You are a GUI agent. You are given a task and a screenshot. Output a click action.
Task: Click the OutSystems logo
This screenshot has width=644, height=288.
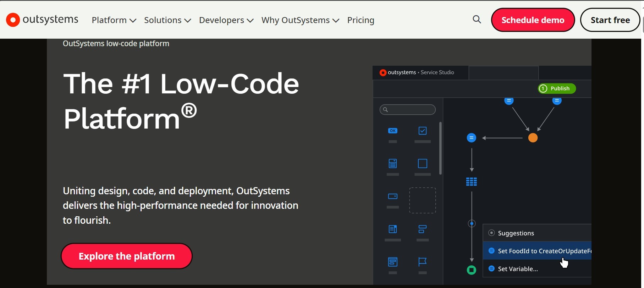(42, 20)
